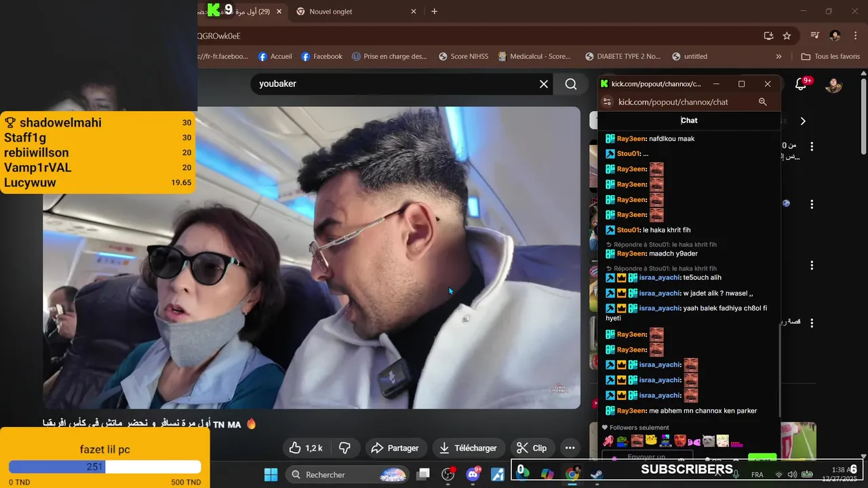This screenshot has width=868, height=488.
Task: Click the Chat header in Kick popout
Action: point(689,121)
